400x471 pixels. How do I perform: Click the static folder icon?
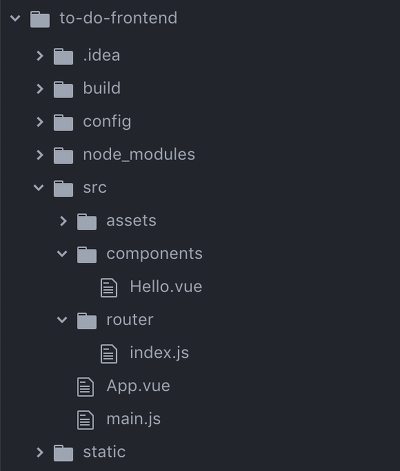(x=63, y=453)
